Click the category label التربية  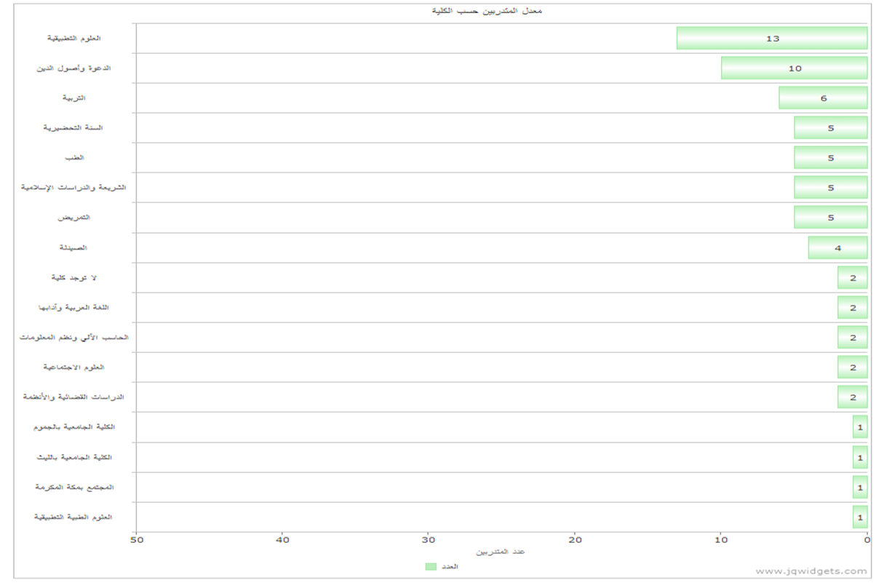point(73,98)
